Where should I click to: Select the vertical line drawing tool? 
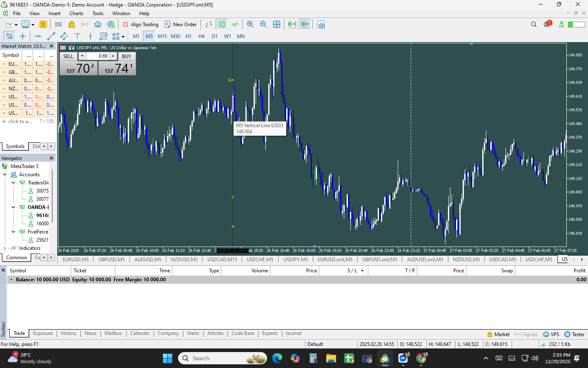[90, 36]
